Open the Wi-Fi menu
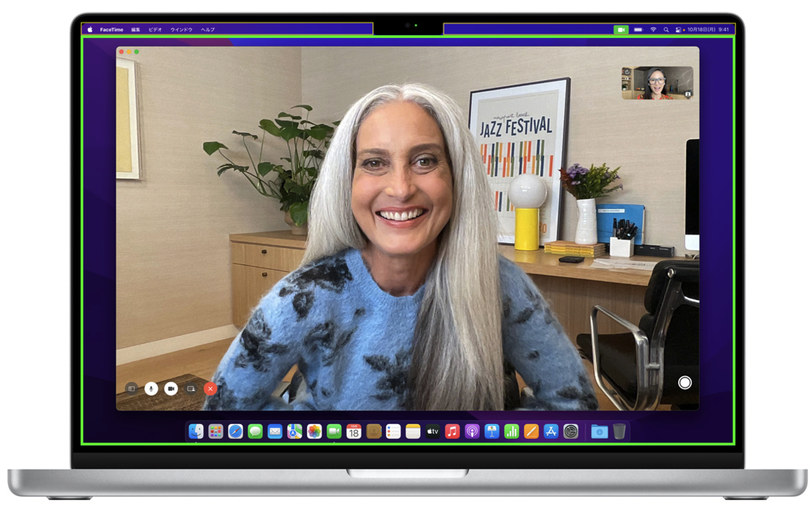Screen dimensions: 812x510 point(653,30)
